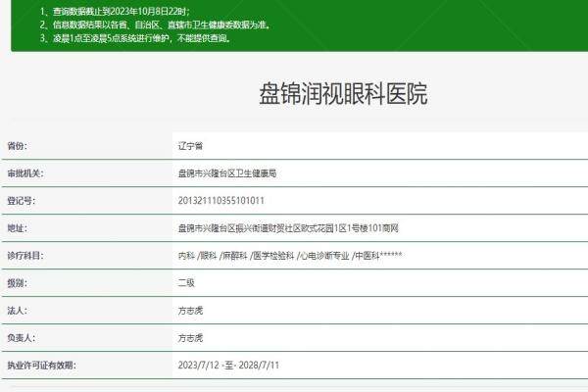Screen dimensions: 588x392
Task: Select the 辽宁省 province value
Action: click(x=189, y=145)
